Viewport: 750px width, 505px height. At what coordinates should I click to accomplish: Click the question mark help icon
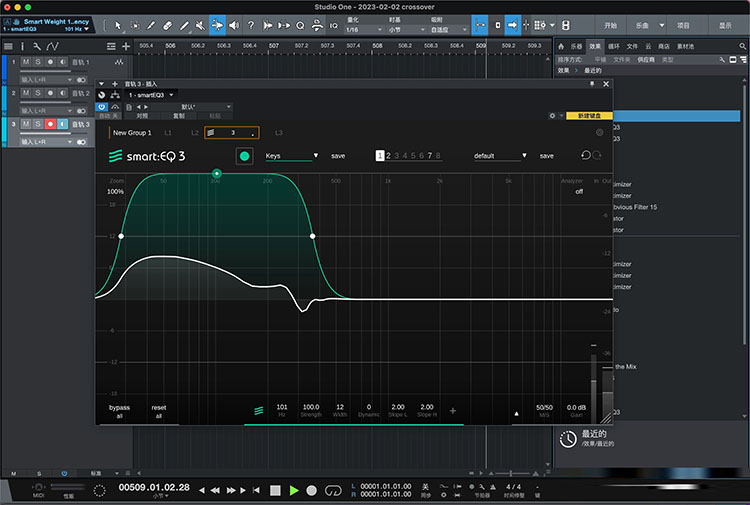click(251, 25)
